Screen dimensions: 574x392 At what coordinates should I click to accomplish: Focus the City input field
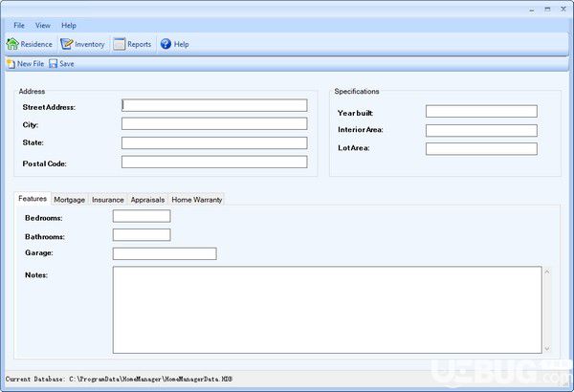tap(214, 123)
